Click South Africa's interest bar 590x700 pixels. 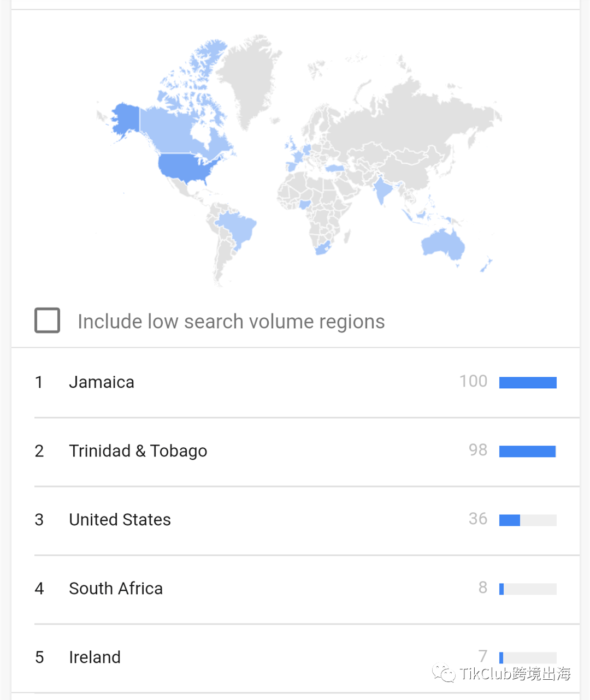pyautogui.click(x=528, y=589)
